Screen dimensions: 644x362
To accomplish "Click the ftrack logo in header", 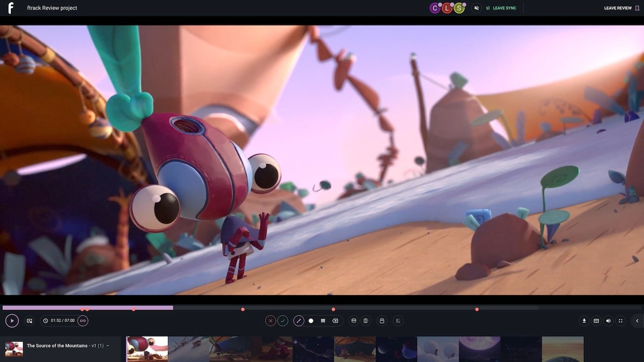I will pyautogui.click(x=11, y=8).
